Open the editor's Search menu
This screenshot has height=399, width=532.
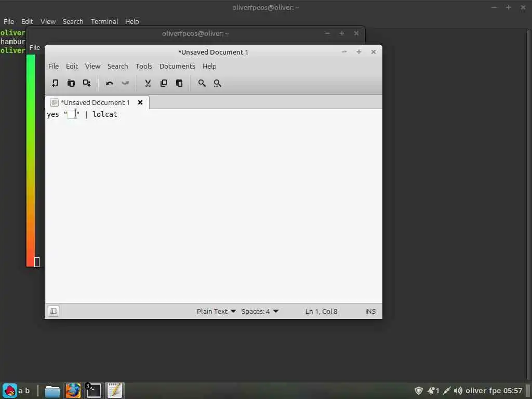click(x=118, y=66)
